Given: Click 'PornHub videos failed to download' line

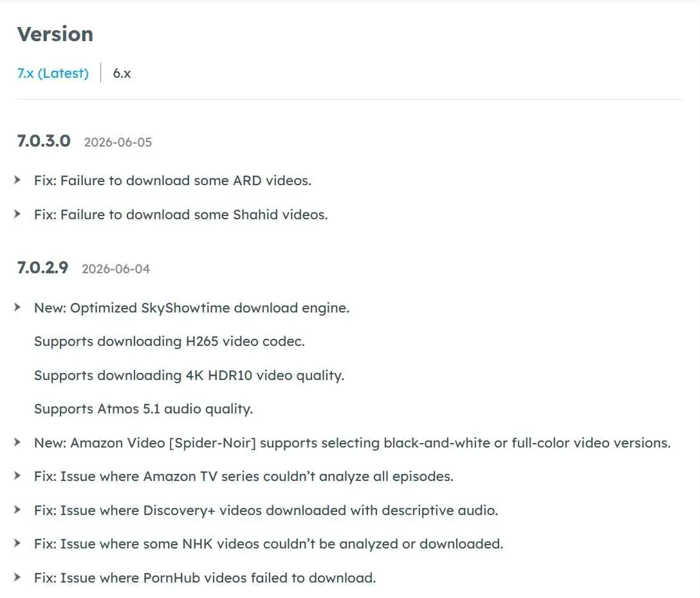Looking at the screenshot, I should (205, 577).
